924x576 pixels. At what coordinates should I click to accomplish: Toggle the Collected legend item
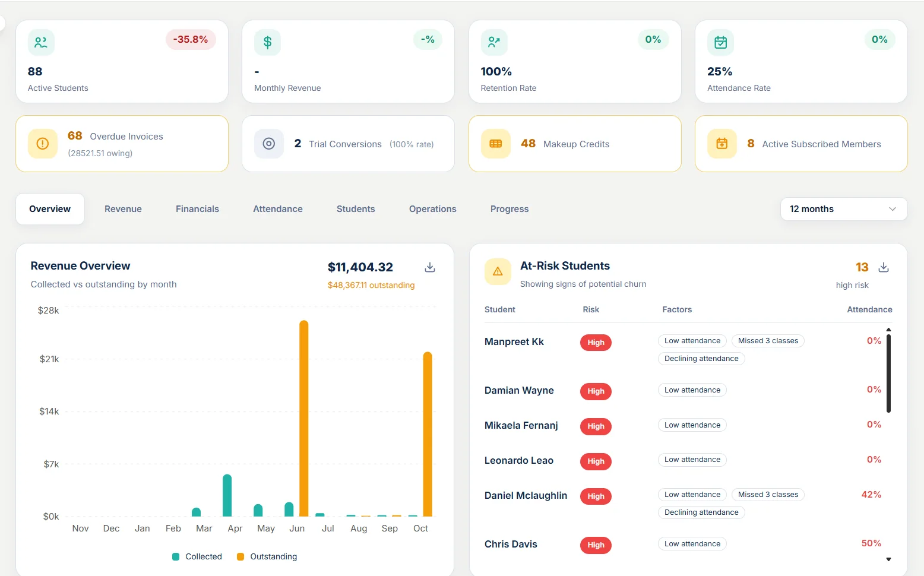click(197, 556)
